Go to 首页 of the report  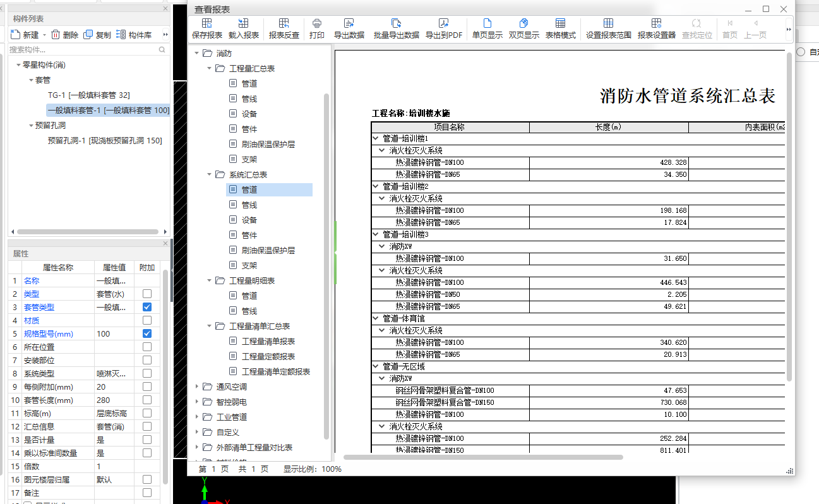click(x=730, y=29)
